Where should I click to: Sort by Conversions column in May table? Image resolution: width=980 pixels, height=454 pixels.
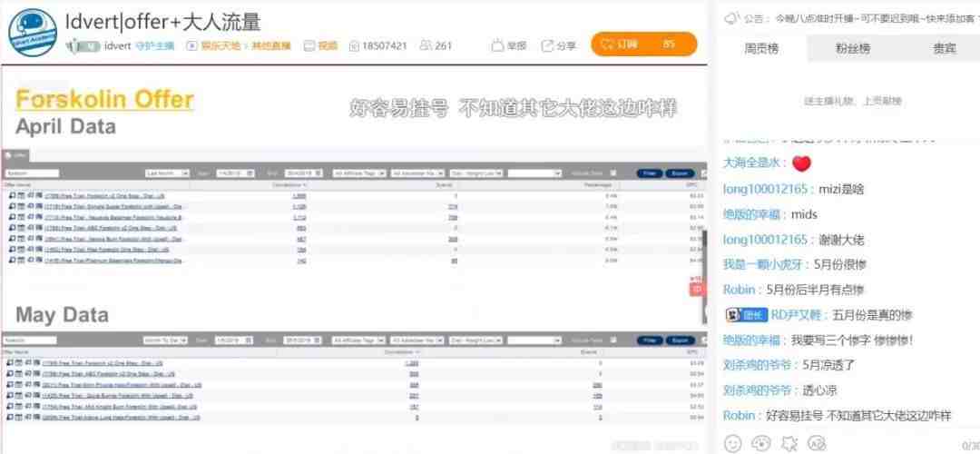point(400,352)
